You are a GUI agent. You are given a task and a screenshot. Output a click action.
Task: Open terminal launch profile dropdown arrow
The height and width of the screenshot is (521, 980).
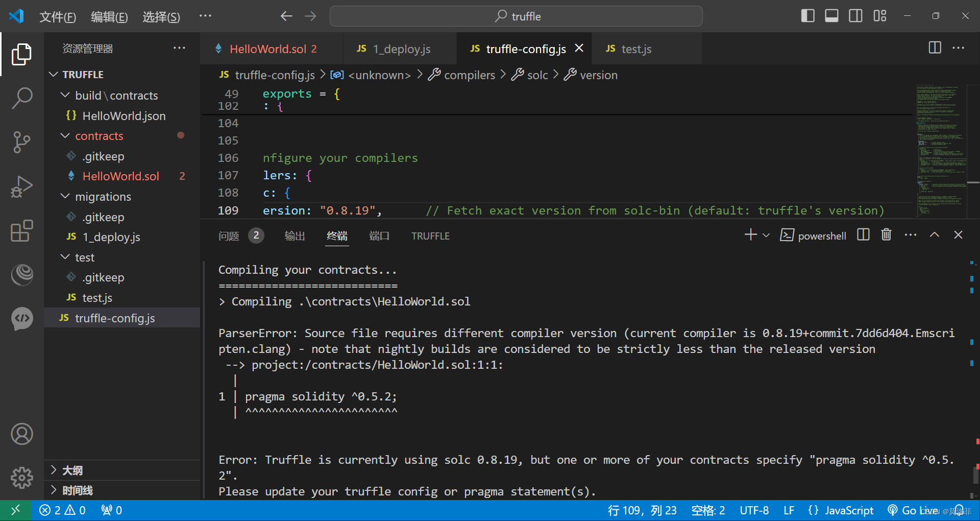coord(766,235)
